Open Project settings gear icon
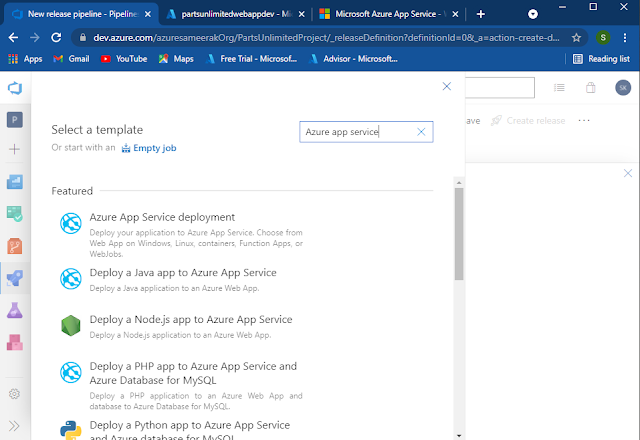 tap(14, 394)
